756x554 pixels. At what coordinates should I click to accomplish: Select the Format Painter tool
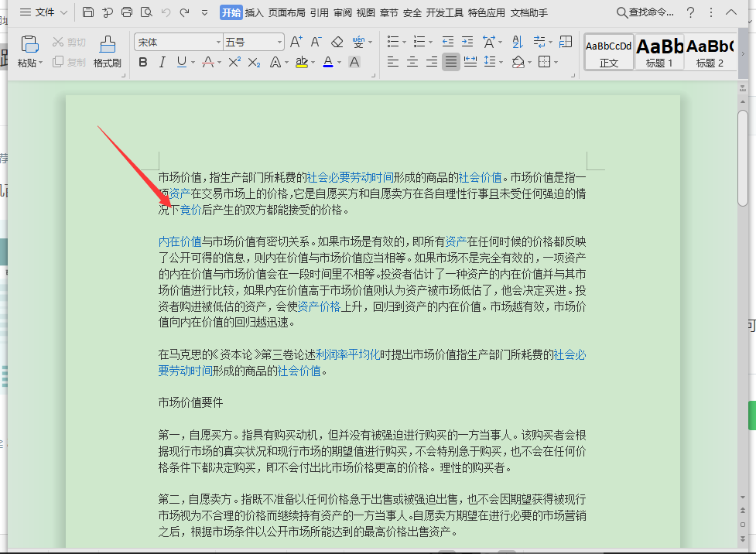click(x=107, y=52)
